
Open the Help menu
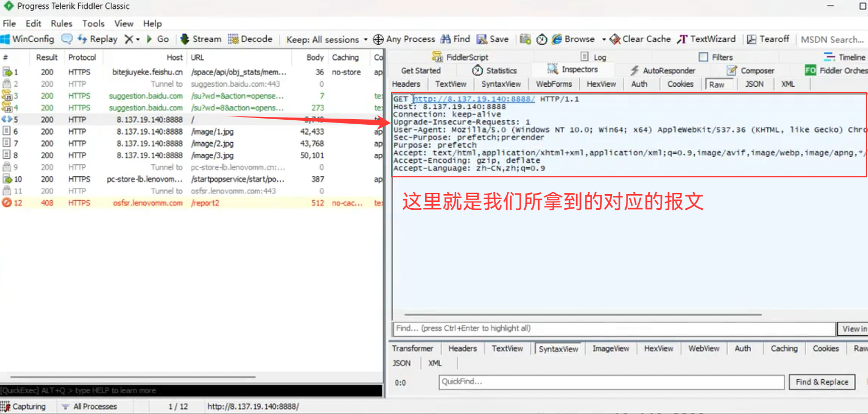[x=152, y=23]
